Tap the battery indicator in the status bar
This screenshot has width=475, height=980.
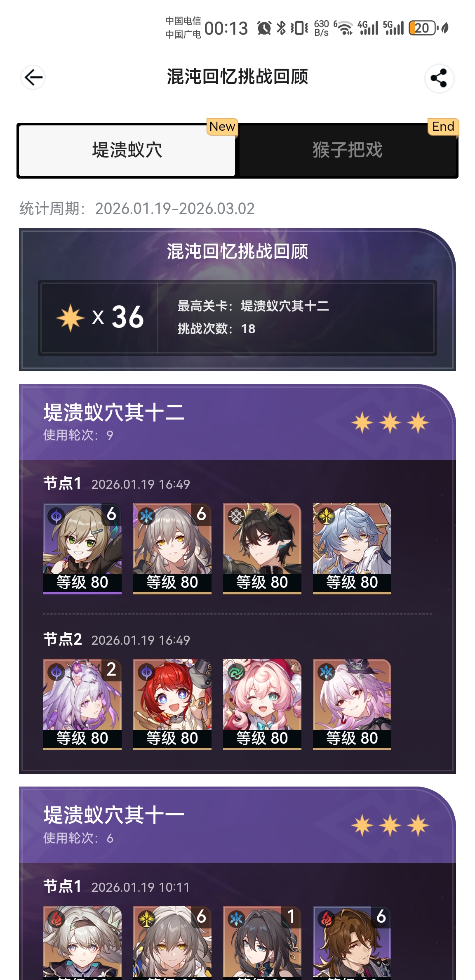422,28
